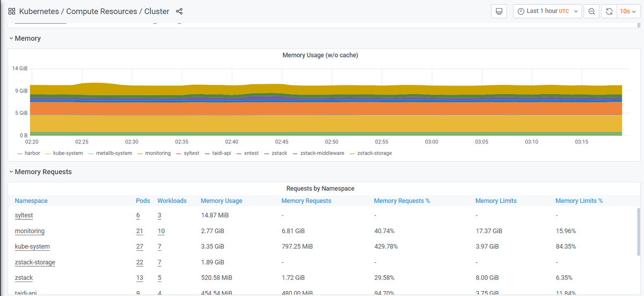644x296 pixels.
Task: Open the dashboards grid icon
Action: (11, 11)
